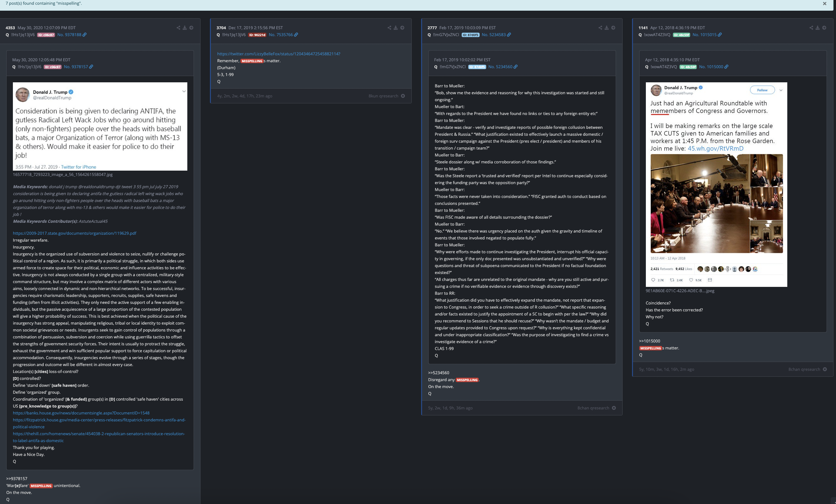Click MISSPELLING highlight beside 'unintentional'
This screenshot has width=836, height=504.
click(41, 486)
